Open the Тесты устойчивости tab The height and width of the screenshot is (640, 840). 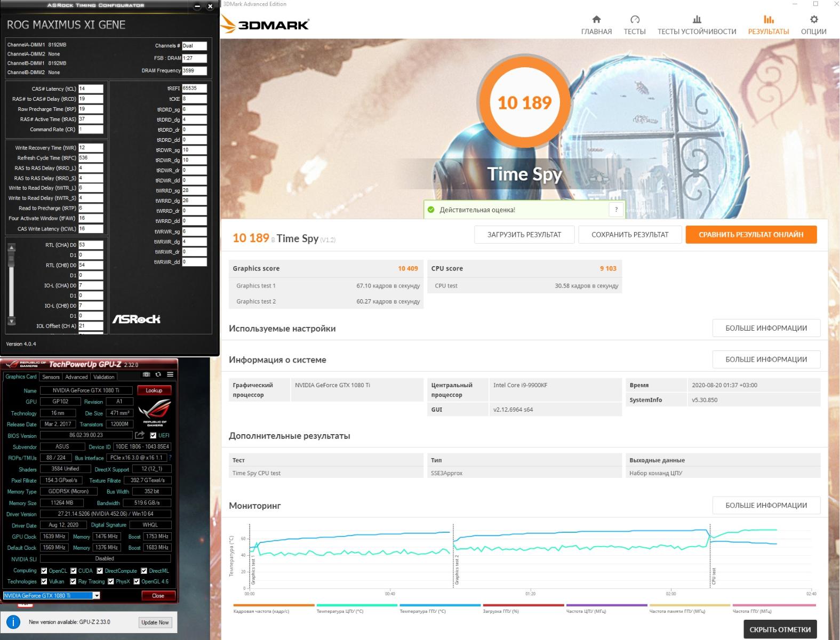click(x=697, y=25)
